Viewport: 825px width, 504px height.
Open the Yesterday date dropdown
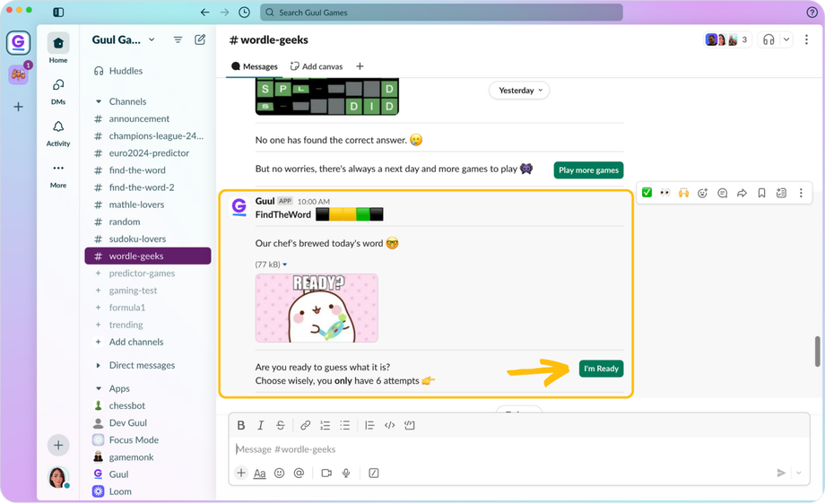pyautogui.click(x=519, y=91)
